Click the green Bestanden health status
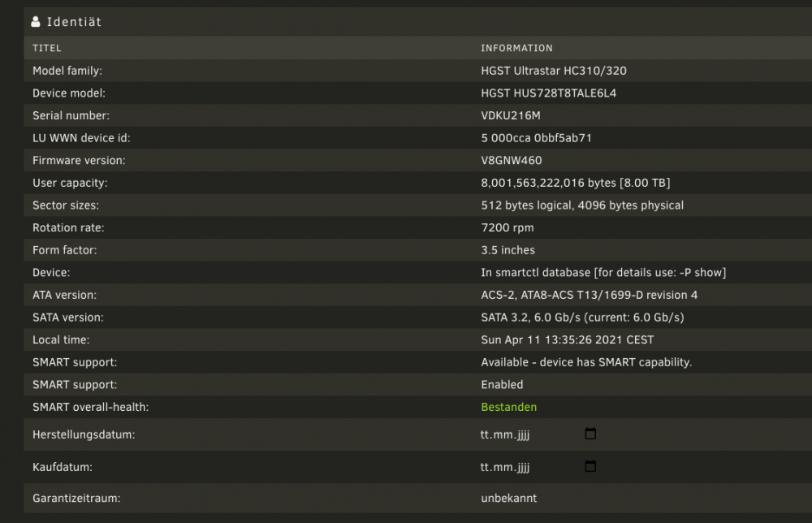 tap(509, 407)
